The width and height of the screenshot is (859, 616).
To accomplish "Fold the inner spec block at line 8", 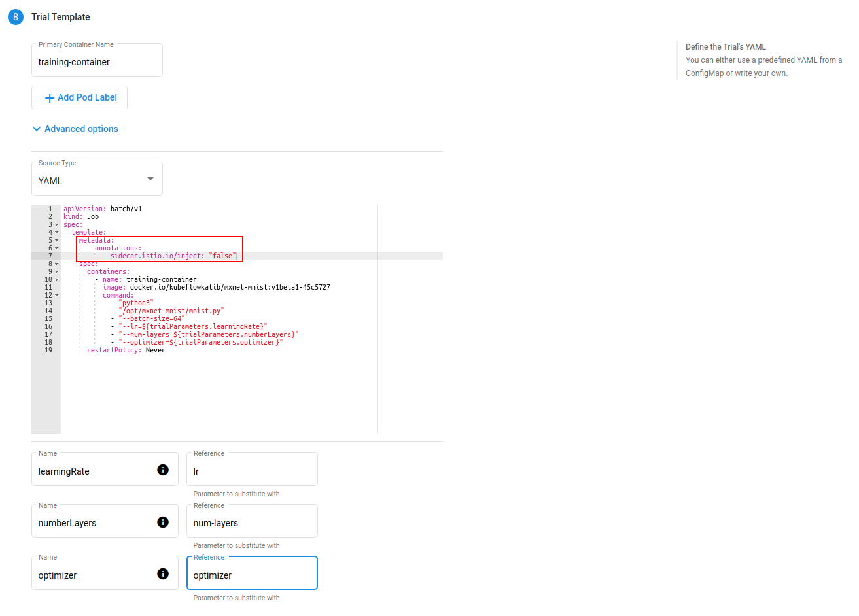I will coord(56,264).
